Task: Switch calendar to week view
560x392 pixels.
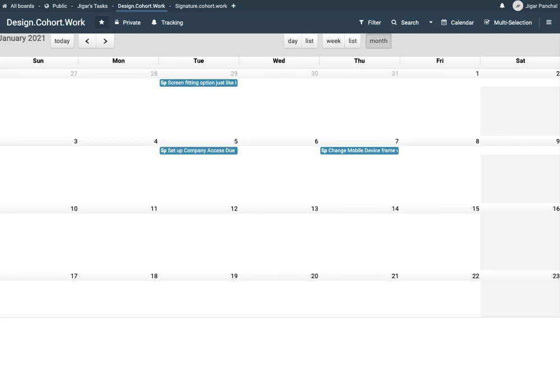Action: coord(333,41)
